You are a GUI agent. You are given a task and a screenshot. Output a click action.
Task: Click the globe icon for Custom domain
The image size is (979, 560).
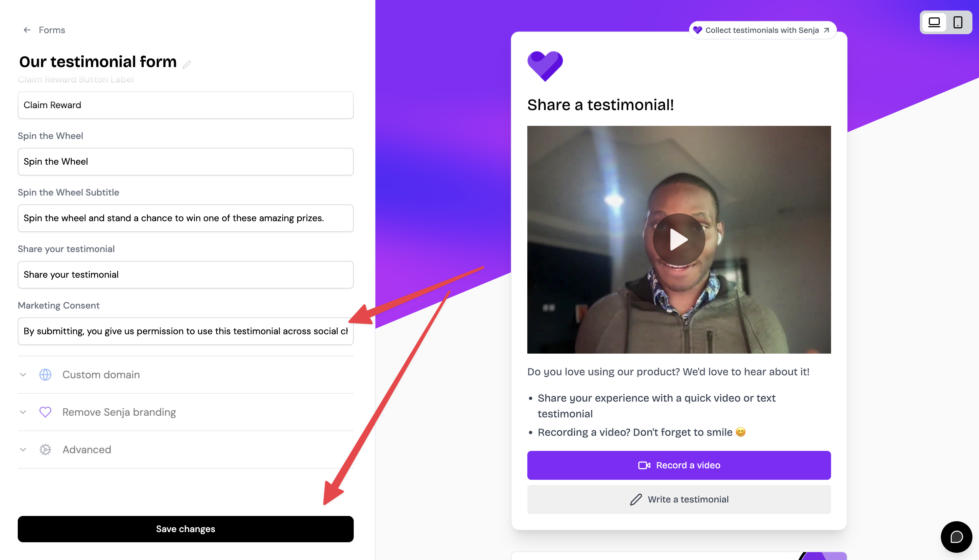click(x=45, y=375)
